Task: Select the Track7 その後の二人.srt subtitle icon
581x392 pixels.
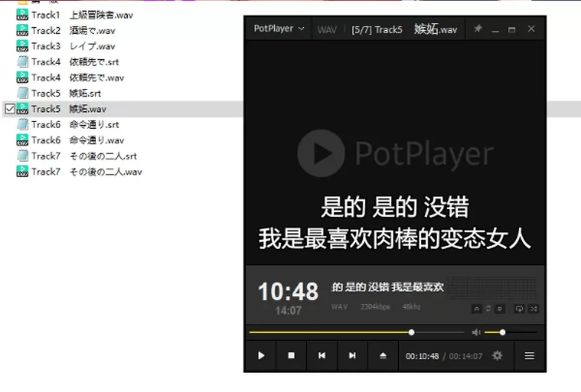Action: 22,156
